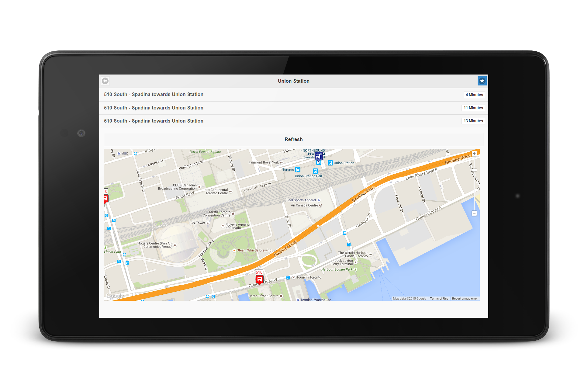Viewport: 588px width, 392px height.
Task: Click the Union Station transit icon on map
Action: click(330, 163)
